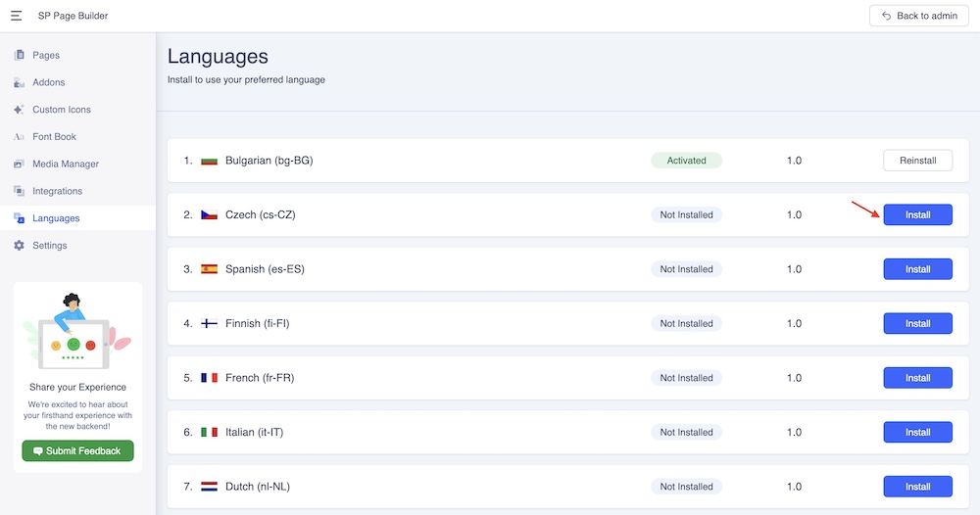Open the Languages menu item
Image resolution: width=980 pixels, height=515 pixels.
56,218
